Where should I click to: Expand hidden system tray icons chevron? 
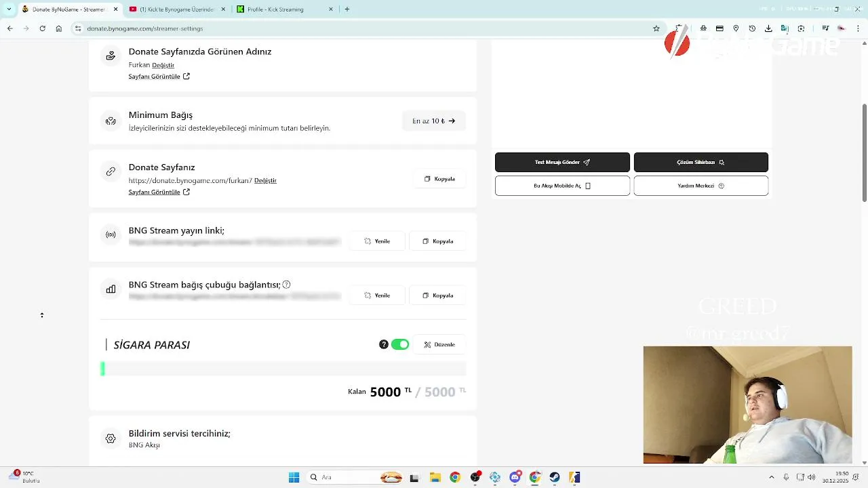771,477
